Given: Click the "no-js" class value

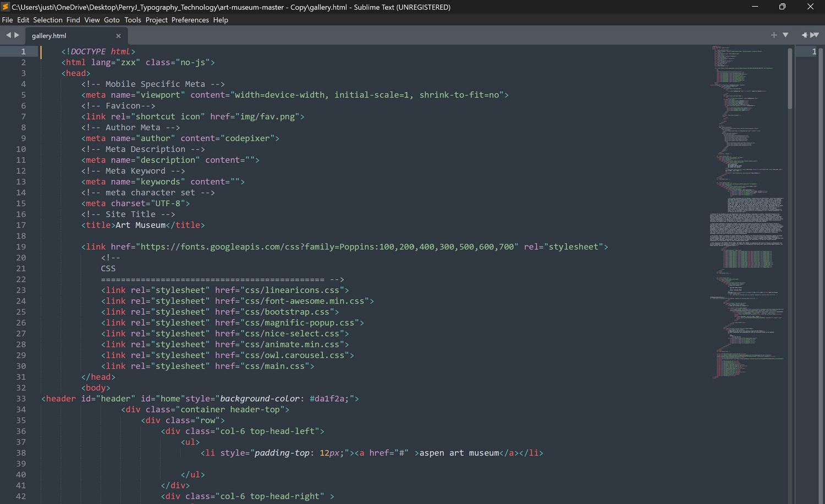Looking at the screenshot, I should tap(193, 63).
